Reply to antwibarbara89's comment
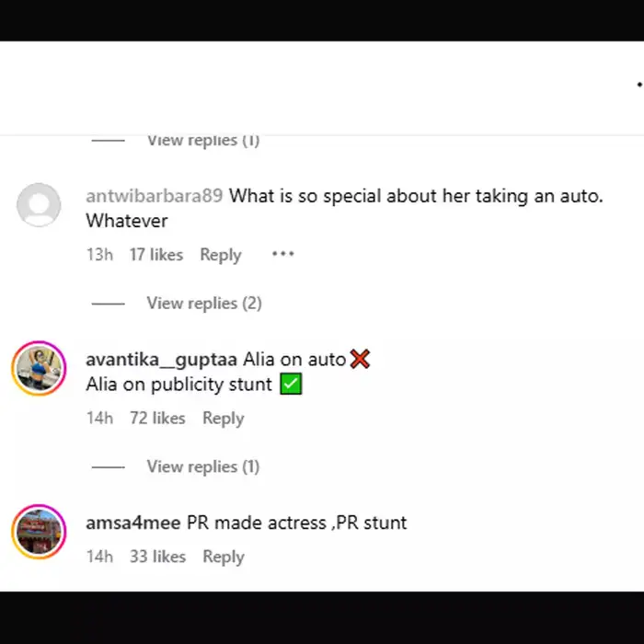This screenshot has width=644, height=644. tap(221, 255)
